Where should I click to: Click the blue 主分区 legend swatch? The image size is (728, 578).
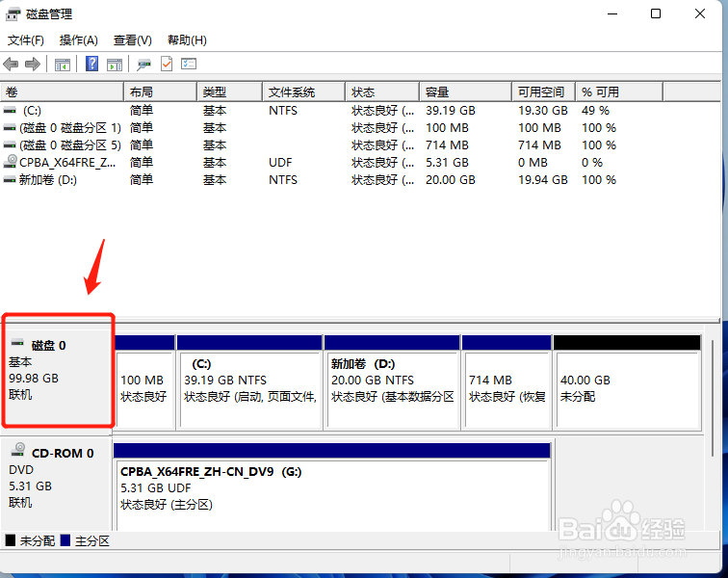65,539
